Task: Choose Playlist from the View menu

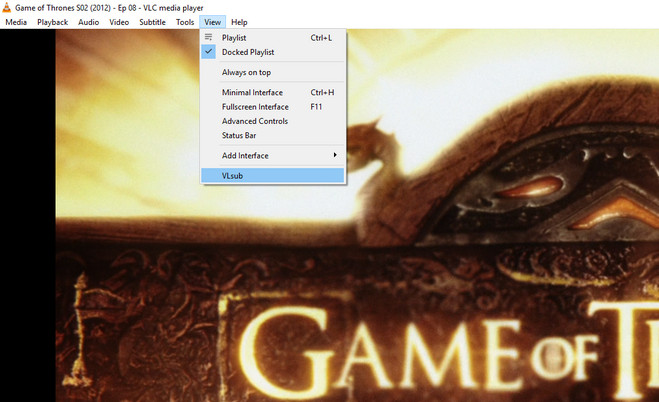Action: coord(272,37)
